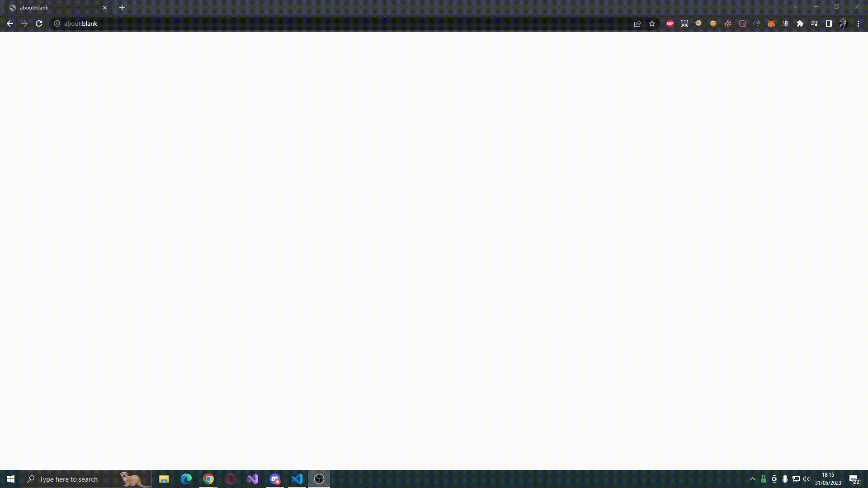868x488 pixels.
Task: Click the AdBlock extension icon
Action: coord(670,24)
